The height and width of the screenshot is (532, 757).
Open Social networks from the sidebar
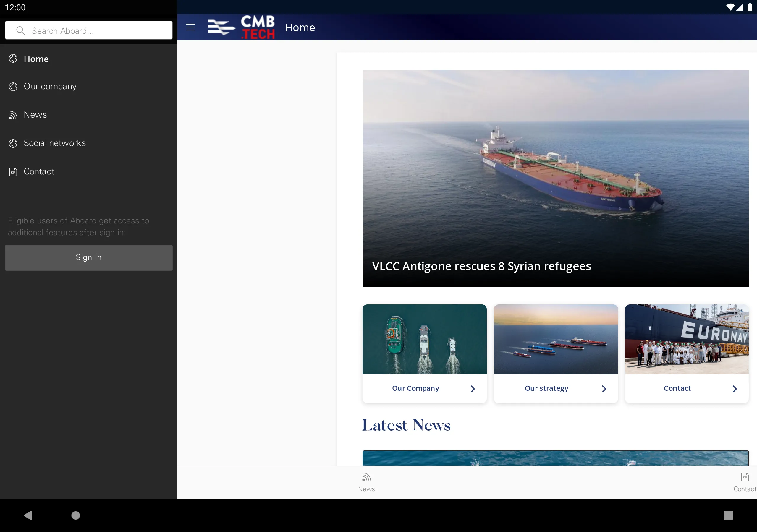coord(89,143)
